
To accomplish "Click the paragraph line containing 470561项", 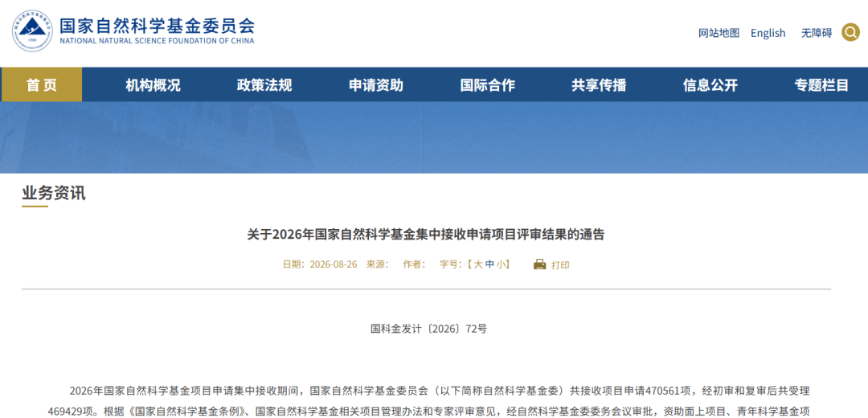I will pos(440,391).
